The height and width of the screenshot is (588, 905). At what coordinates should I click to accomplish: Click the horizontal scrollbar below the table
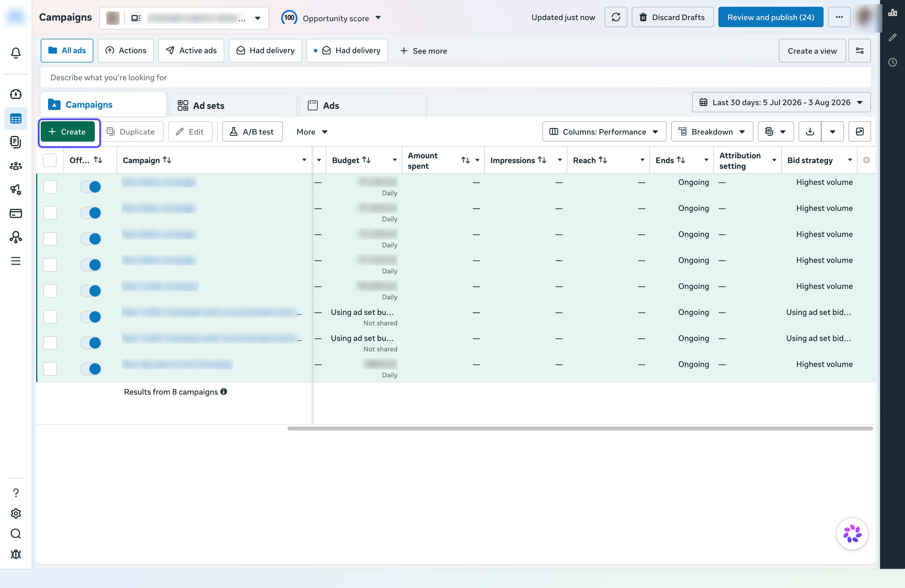coord(580,428)
